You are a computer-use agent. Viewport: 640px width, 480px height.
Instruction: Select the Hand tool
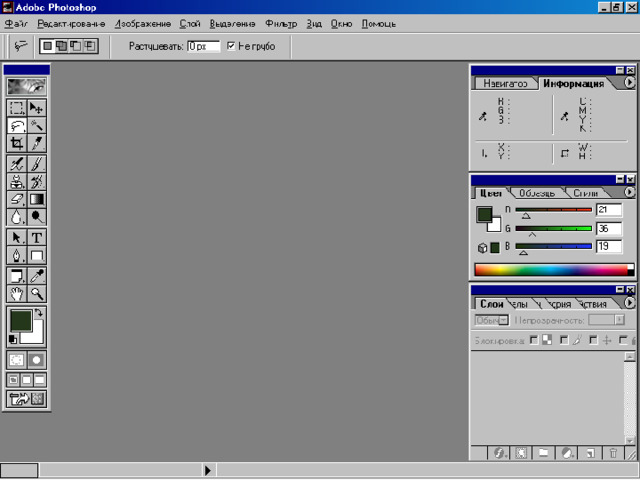(x=17, y=293)
